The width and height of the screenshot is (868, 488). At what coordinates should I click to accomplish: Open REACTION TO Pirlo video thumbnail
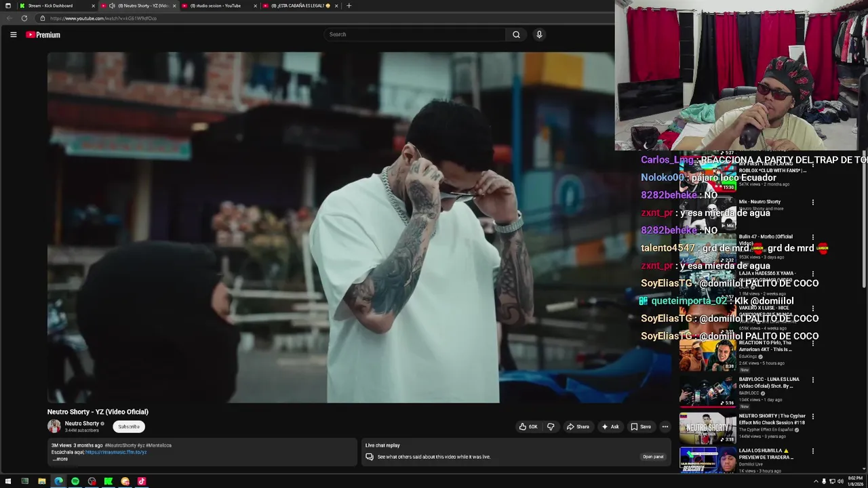707,355
